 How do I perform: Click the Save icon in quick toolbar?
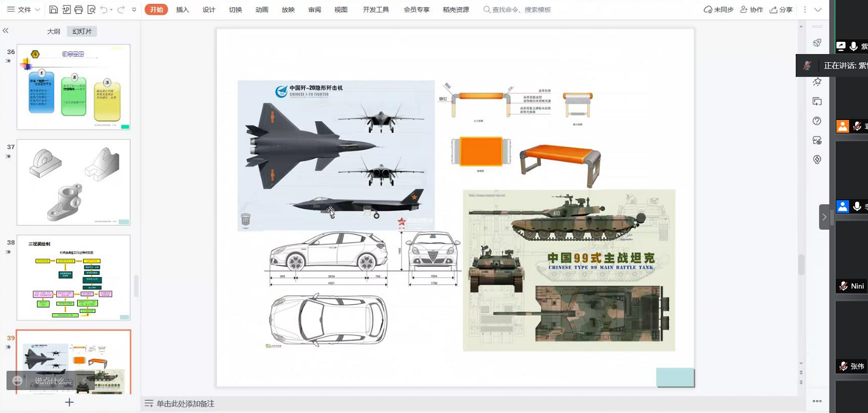[54, 10]
